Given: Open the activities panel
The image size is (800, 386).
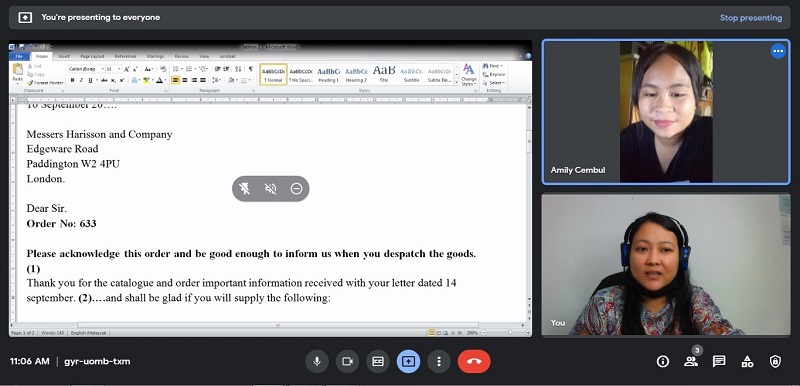Looking at the screenshot, I should point(747,362).
